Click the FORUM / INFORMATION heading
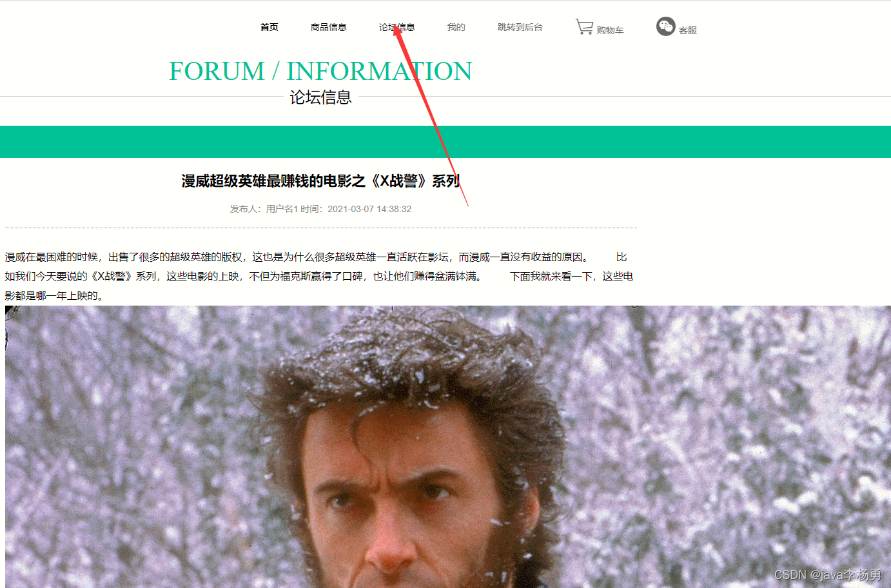The image size is (891, 588). click(x=320, y=71)
